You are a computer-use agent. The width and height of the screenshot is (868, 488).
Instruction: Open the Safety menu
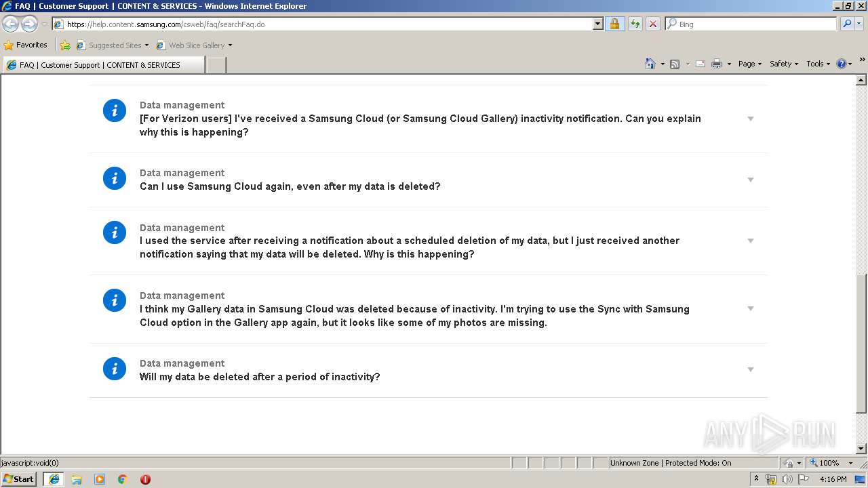[784, 64]
